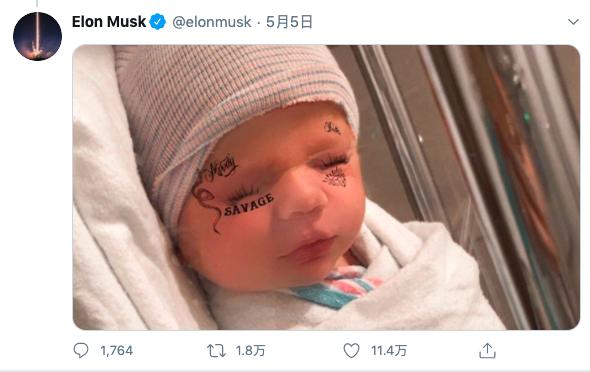
Task: Open the tweet options chevron menu
Action: point(573,22)
